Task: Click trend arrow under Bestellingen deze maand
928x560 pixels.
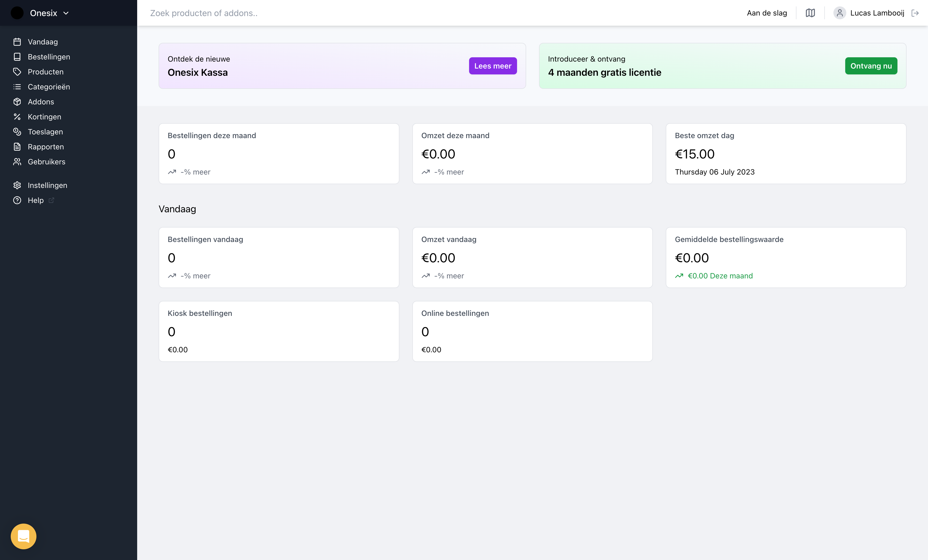Action: pyautogui.click(x=172, y=172)
